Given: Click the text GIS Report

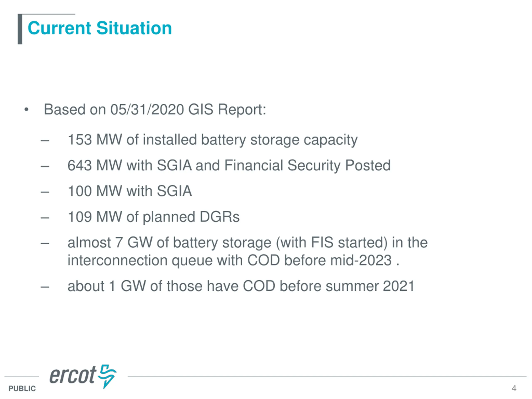Looking at the screenshot, I should 227,110.
